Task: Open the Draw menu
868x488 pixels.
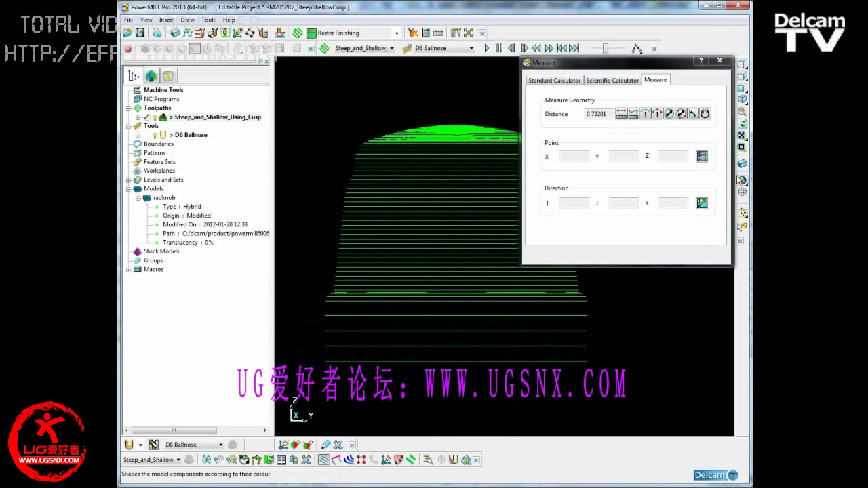Action: click(187, 20)
